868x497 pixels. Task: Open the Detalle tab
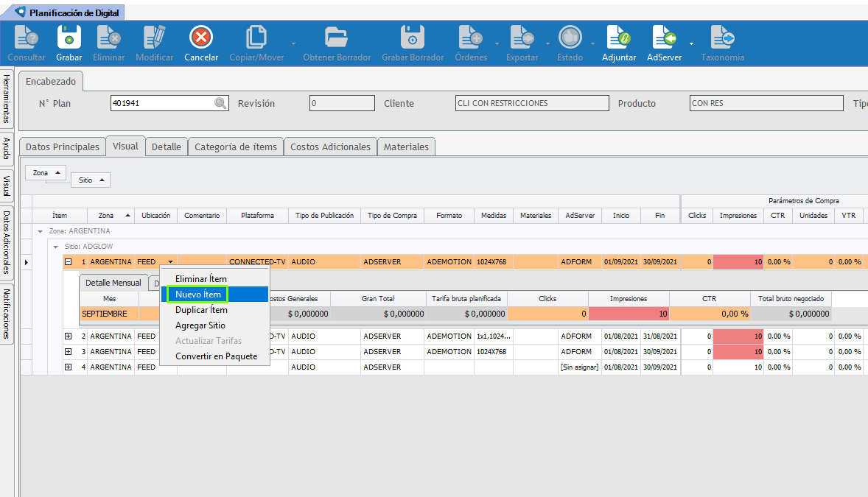(x=166, y=147)
